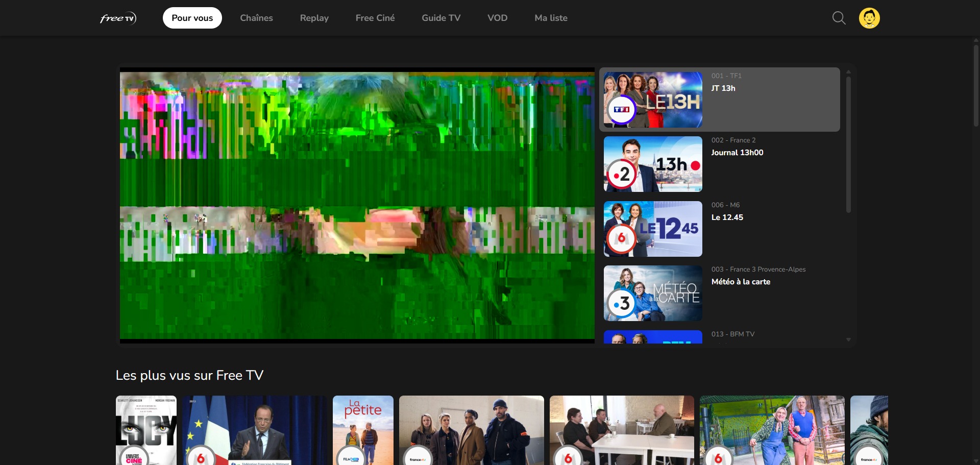Screen dimensions: 980x465
Task: Click the TF1 channel logo badge
Action: pyautogui.click(x=621, y=109)
